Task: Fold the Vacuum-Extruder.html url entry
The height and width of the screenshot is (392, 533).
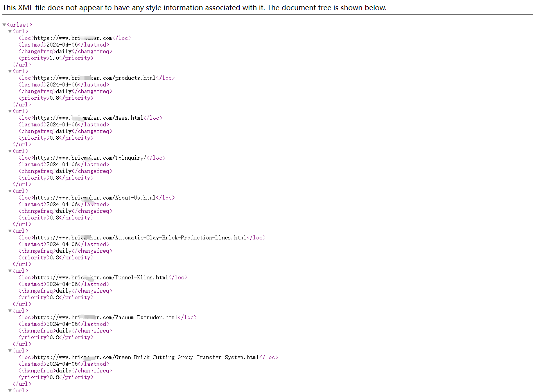Action: pyautogui.click(x=10, y=311)
